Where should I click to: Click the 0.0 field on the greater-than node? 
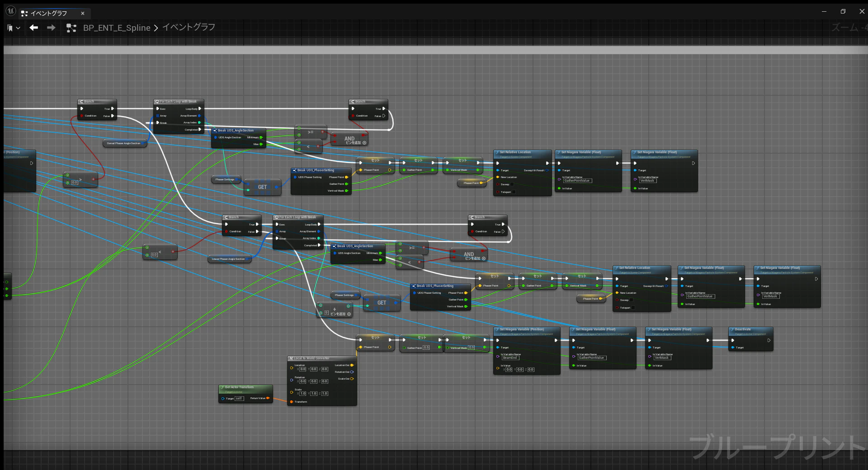[75, 183]
